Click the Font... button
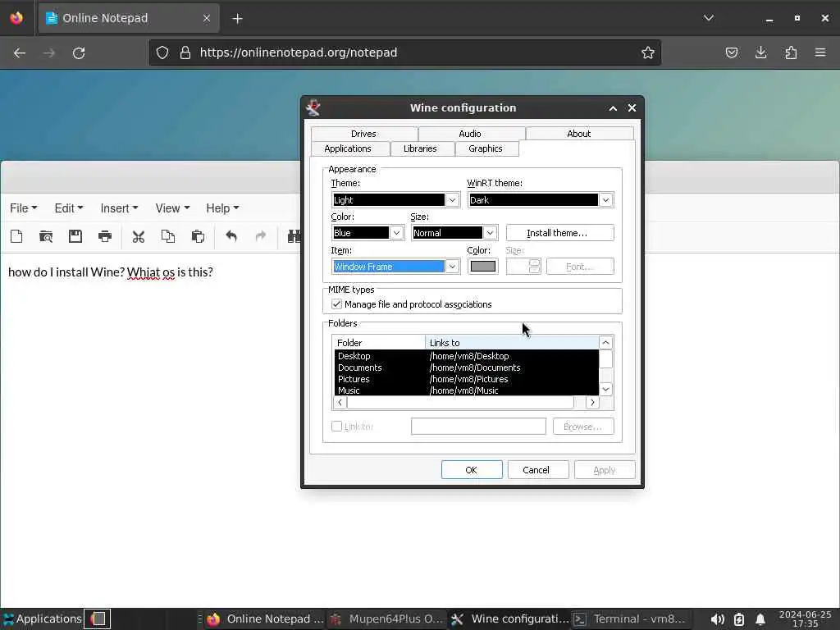The height and width of the screenshot is (630, 840). [580, 267]
